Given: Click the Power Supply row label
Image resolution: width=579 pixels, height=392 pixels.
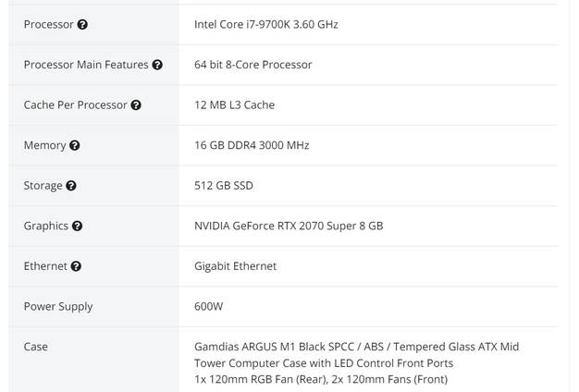Looking at the screenshot, I should pos(58,306).
